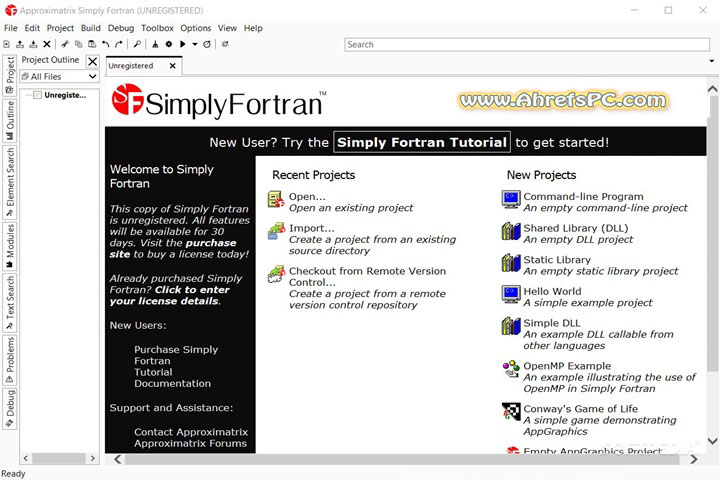Click the welcome page horizontal scrollbar right arrow

694,459
